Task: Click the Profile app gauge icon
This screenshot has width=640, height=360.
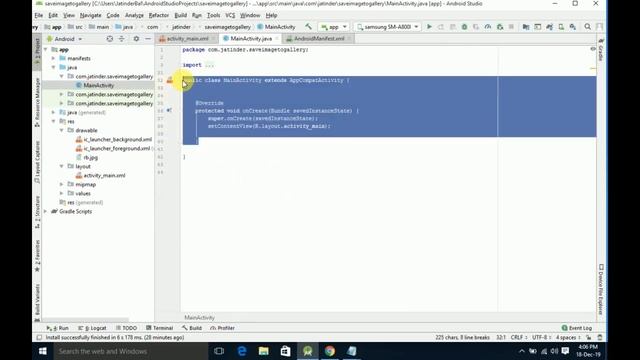Action: coord(488,27)
